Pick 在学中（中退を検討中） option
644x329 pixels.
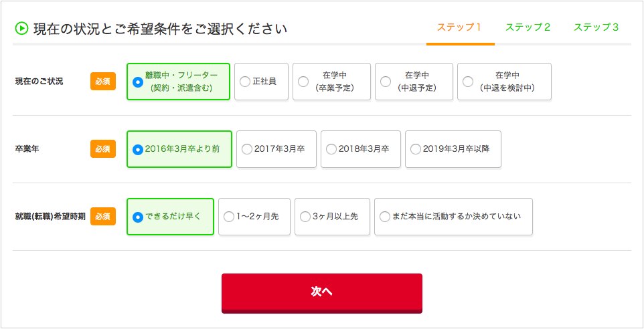coord(504,82)
